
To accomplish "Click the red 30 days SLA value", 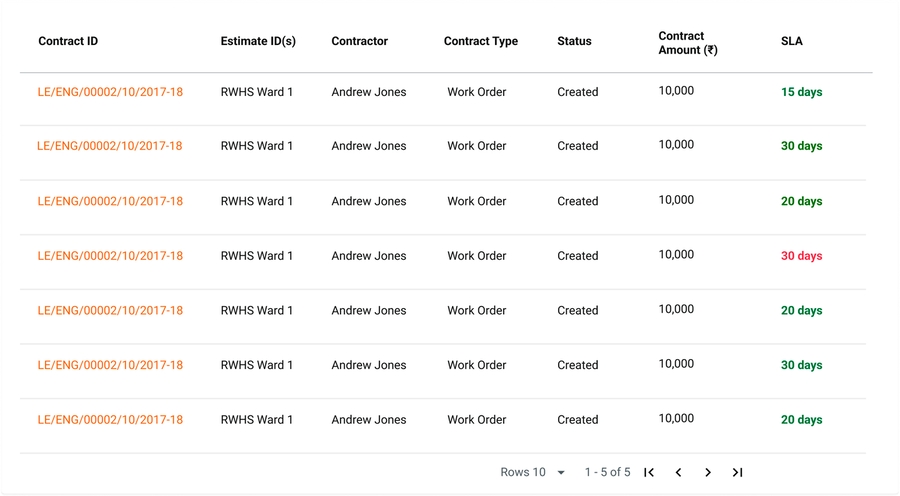I will click(x=801, y=256).
